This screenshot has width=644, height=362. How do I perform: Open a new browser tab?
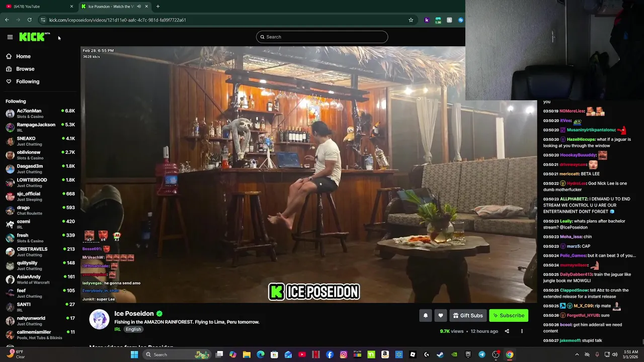click(157, 7)
